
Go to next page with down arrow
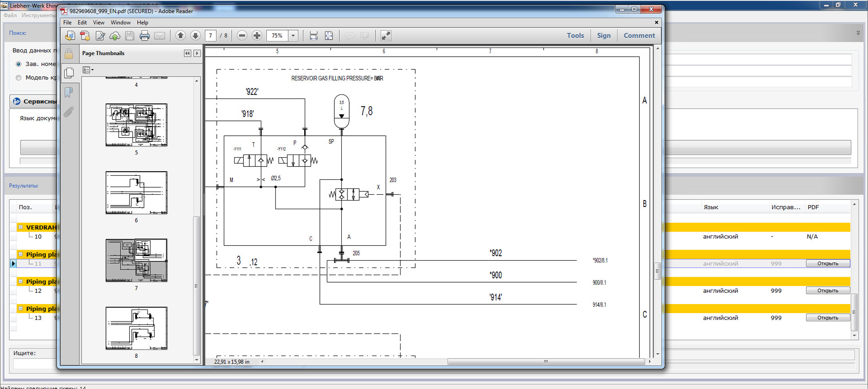(195, 36)
